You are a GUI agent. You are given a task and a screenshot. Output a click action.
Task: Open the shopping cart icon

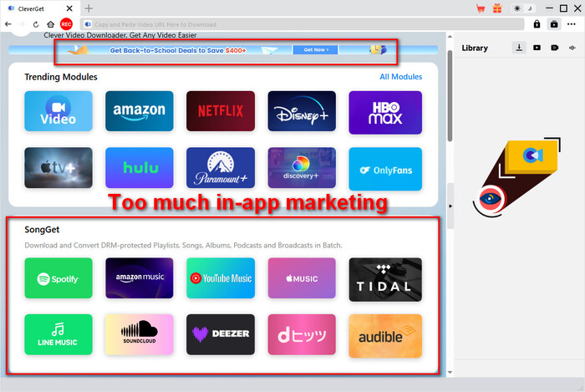click(x=481, y=8)
